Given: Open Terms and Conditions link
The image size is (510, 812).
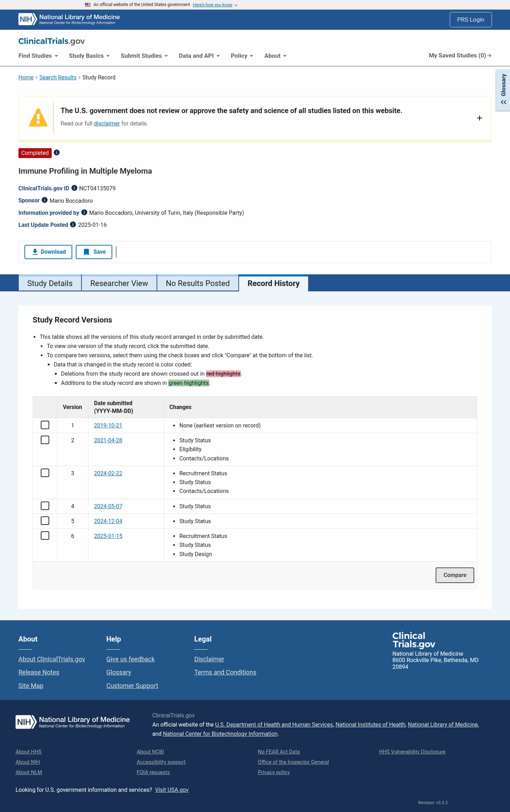Looking at the screenshot, I should pos(225,672).
